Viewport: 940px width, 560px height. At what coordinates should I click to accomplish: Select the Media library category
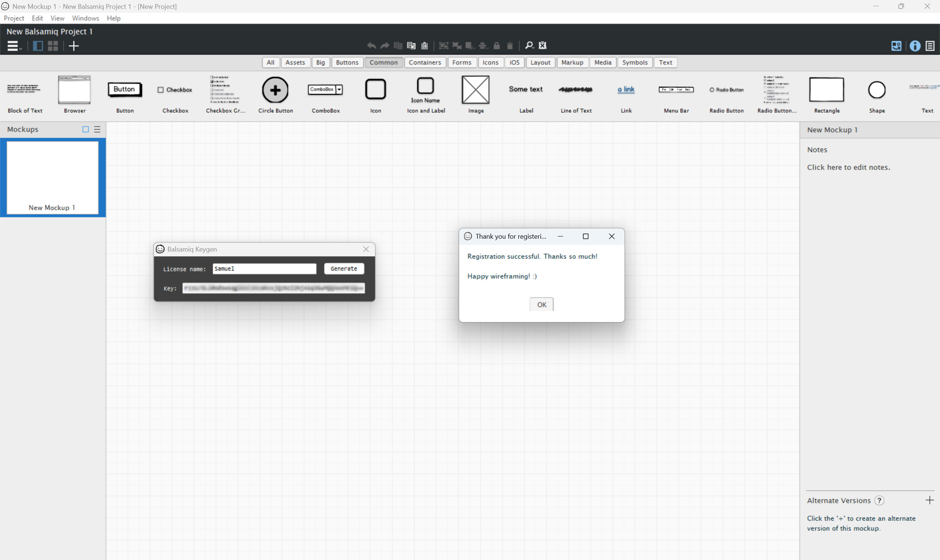(x=603, y=62)
